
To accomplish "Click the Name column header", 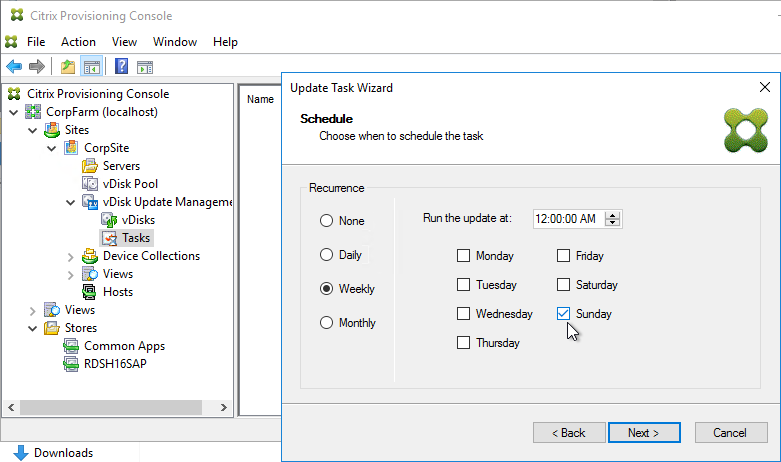I will [260, 99].
